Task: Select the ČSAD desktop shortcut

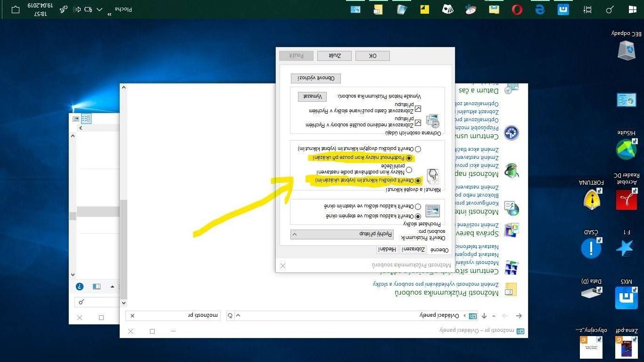Action: [591, 244]
